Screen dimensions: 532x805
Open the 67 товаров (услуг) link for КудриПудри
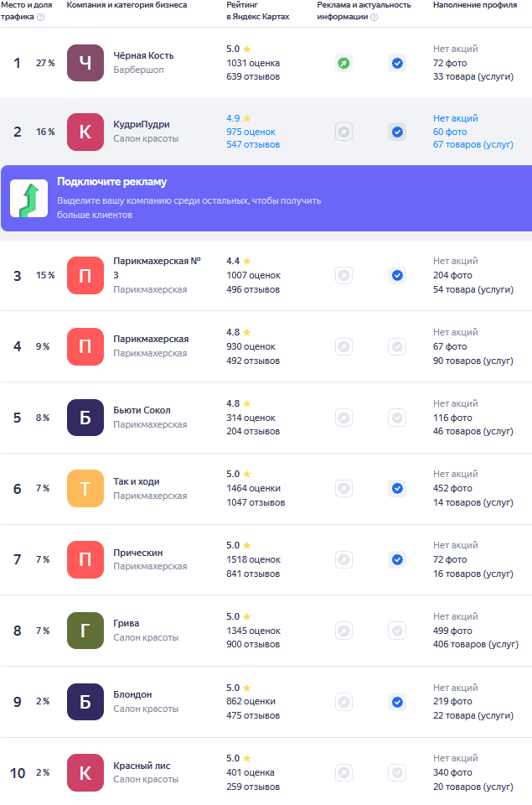coord(473,145)
